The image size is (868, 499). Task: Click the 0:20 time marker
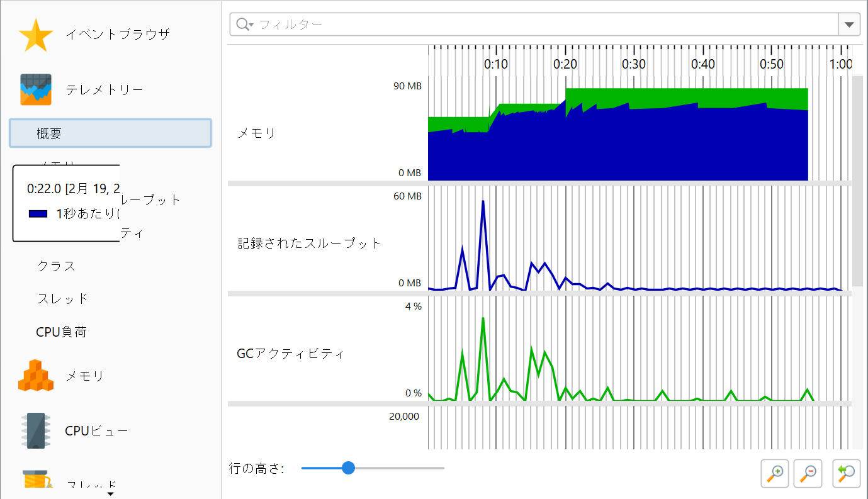[565, 64]
